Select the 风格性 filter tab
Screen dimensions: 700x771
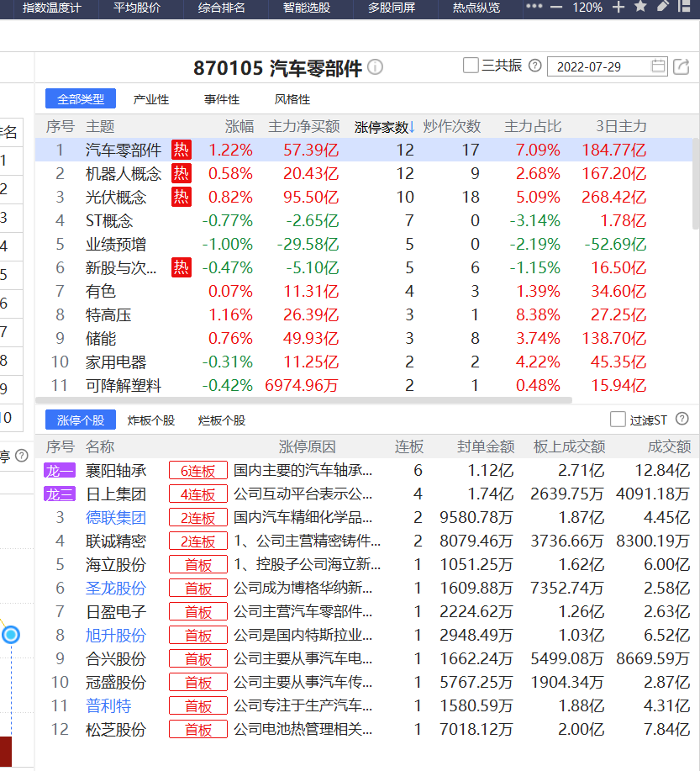point(292,99)
